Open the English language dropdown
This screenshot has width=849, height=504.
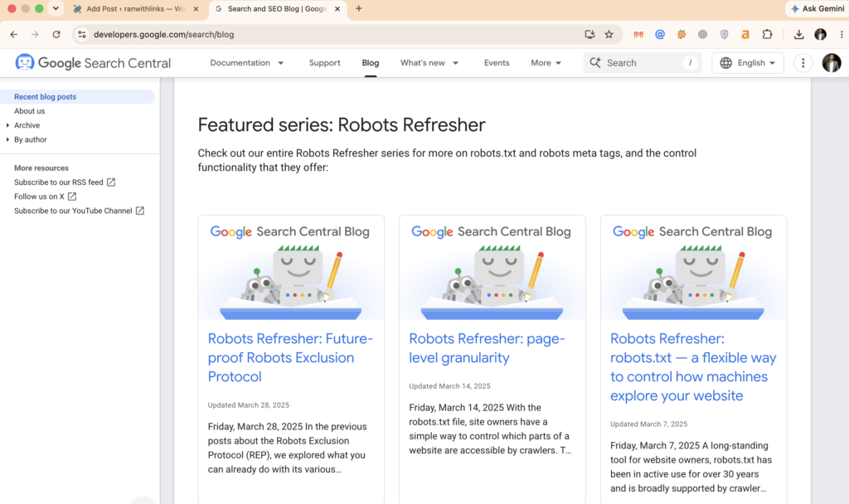click(x=748, y=63)
